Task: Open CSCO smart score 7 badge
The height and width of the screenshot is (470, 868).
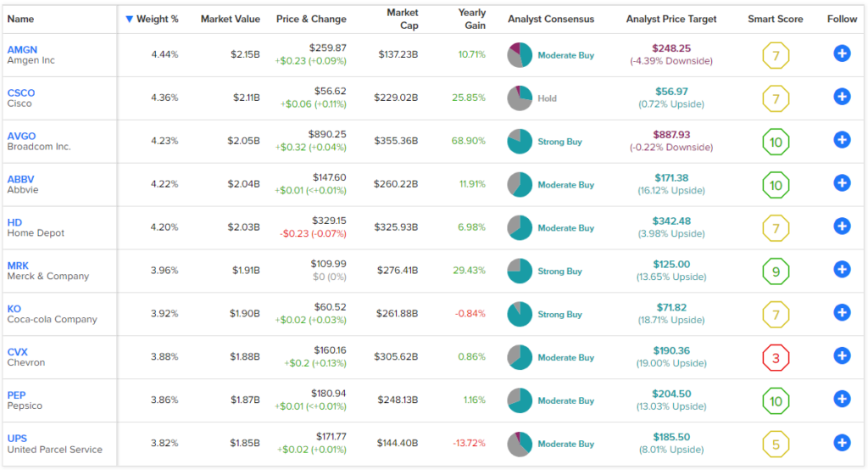Action: [x=776, y=98]
